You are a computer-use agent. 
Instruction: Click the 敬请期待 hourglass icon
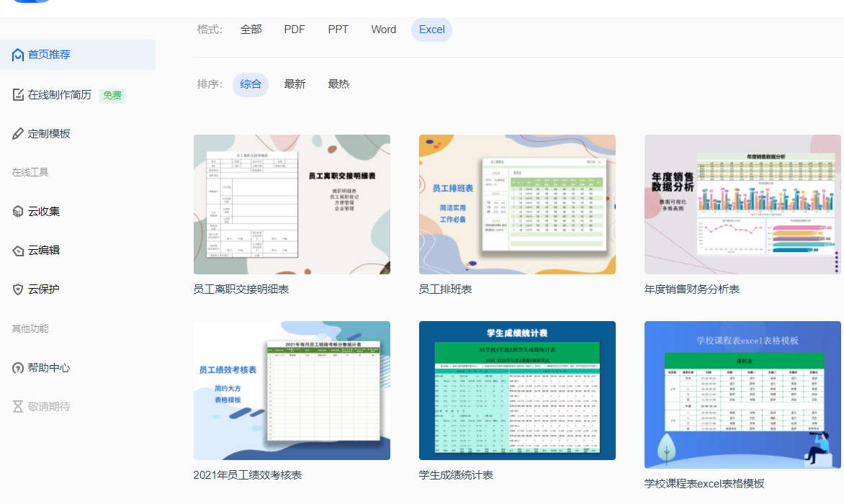click(x=18, y=406)
